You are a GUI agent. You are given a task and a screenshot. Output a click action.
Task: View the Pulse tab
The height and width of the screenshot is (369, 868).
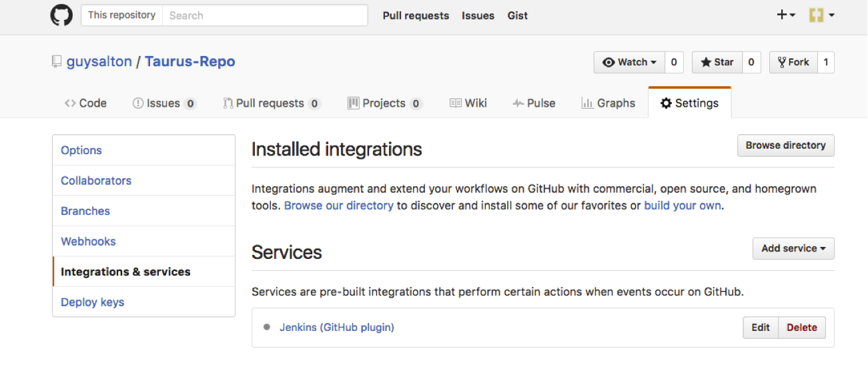534,103
